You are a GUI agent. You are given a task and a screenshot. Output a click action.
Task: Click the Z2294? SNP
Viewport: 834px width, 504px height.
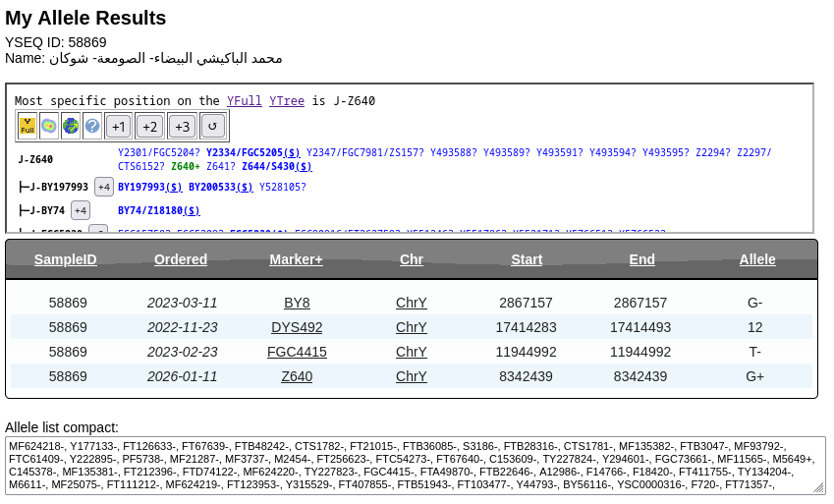pyautogui.click(x=713, y=152)
